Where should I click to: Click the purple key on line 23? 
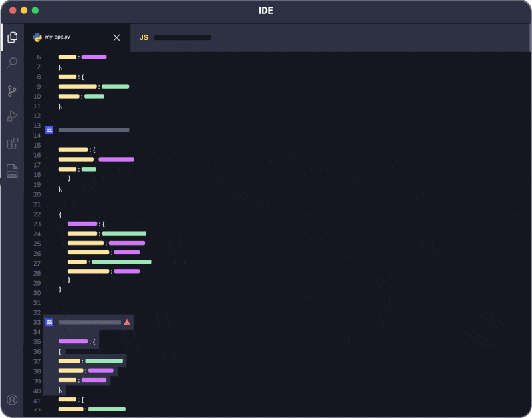pos(82,224)
